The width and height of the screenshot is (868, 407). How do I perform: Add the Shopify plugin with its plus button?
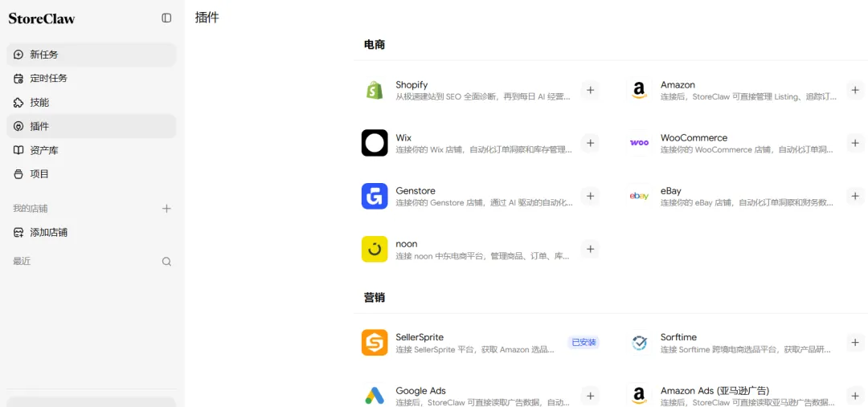coord(590,90)
